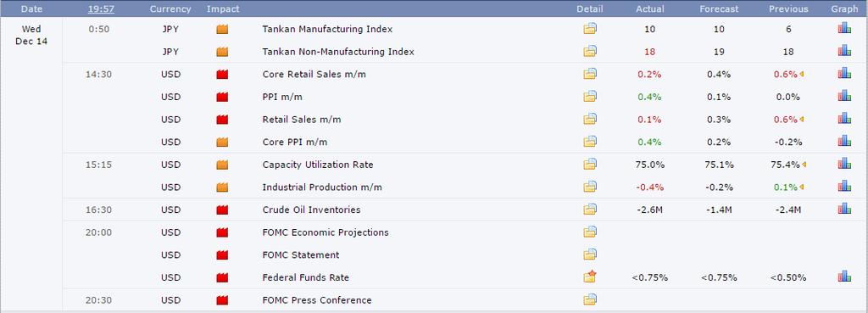Click red impact icon for Retail Sales m/m
Screen dimensions: 868x313
coord(222,120)
